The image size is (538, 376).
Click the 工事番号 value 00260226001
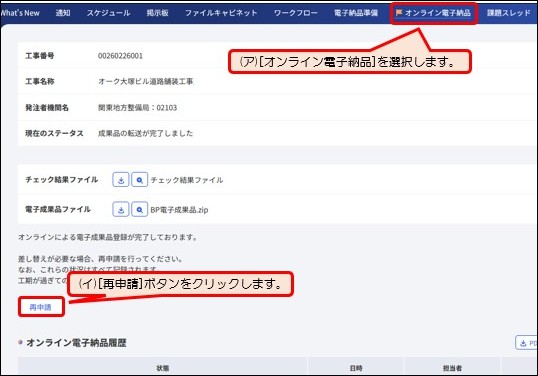(120, 56)
